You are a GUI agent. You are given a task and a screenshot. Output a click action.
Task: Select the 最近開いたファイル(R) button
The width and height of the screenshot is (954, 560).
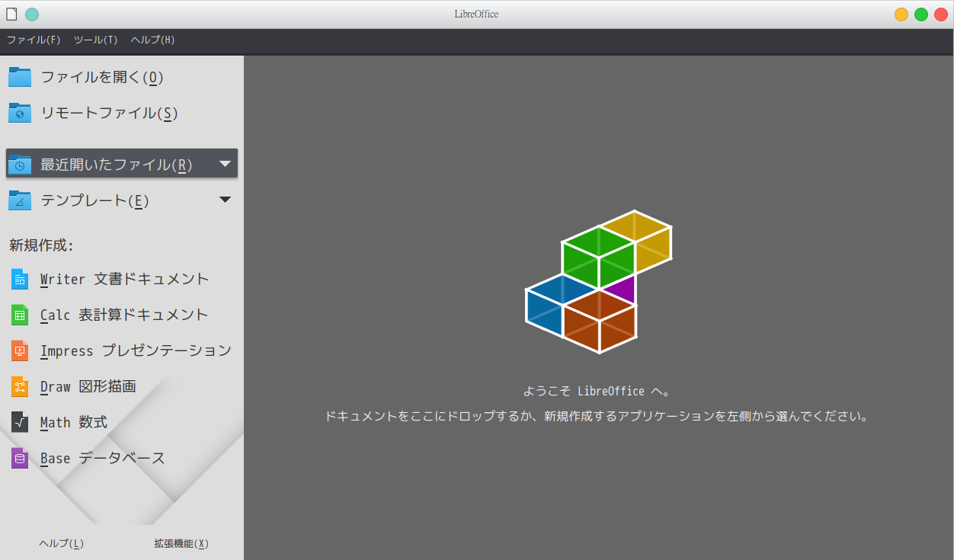[122, 164]
